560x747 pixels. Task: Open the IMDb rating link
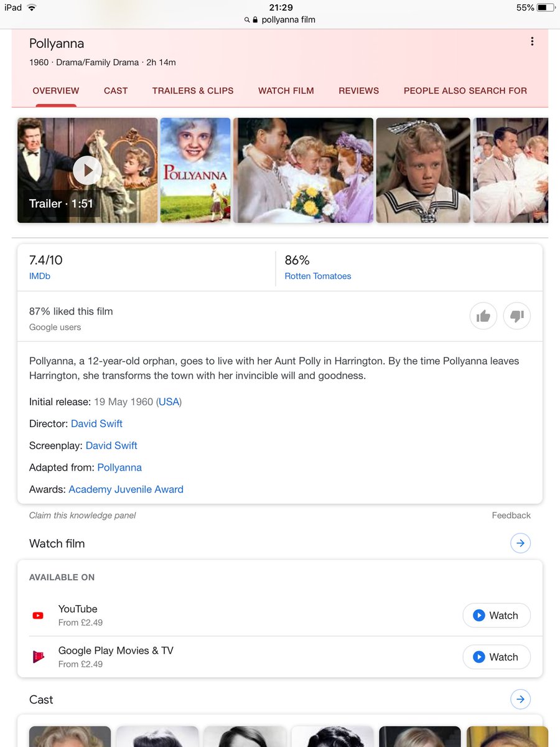[40, 276]
